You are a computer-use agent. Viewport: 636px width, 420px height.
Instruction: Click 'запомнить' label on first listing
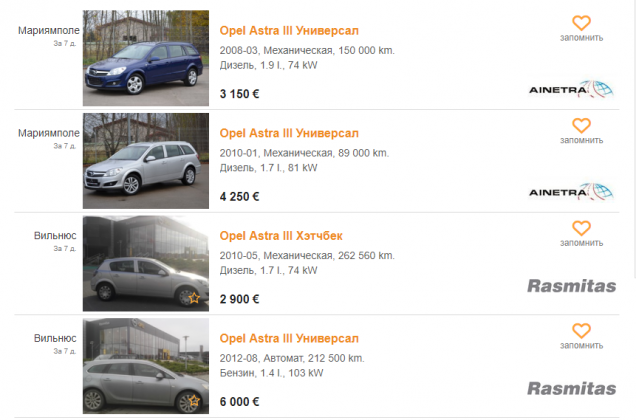click(x=582, y=38)
